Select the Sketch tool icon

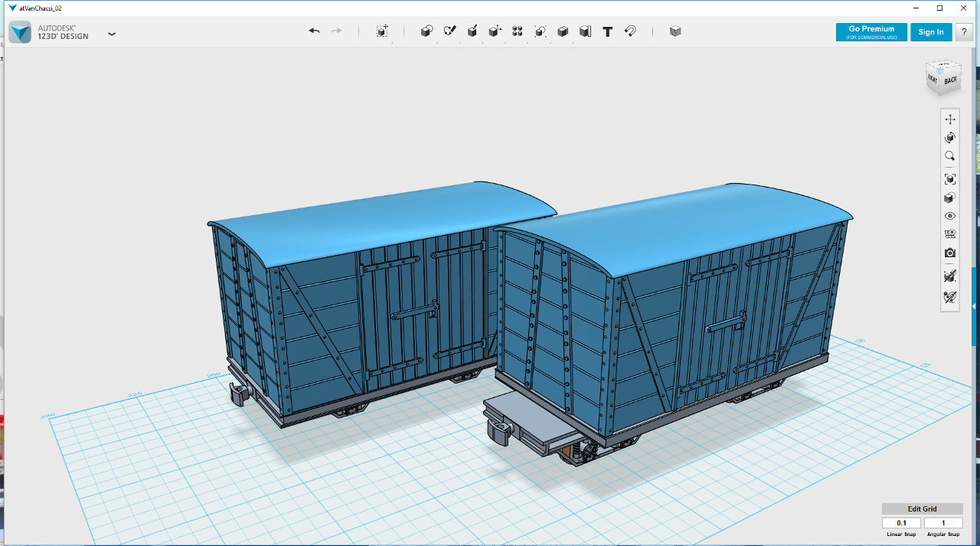tap(450, 31)
